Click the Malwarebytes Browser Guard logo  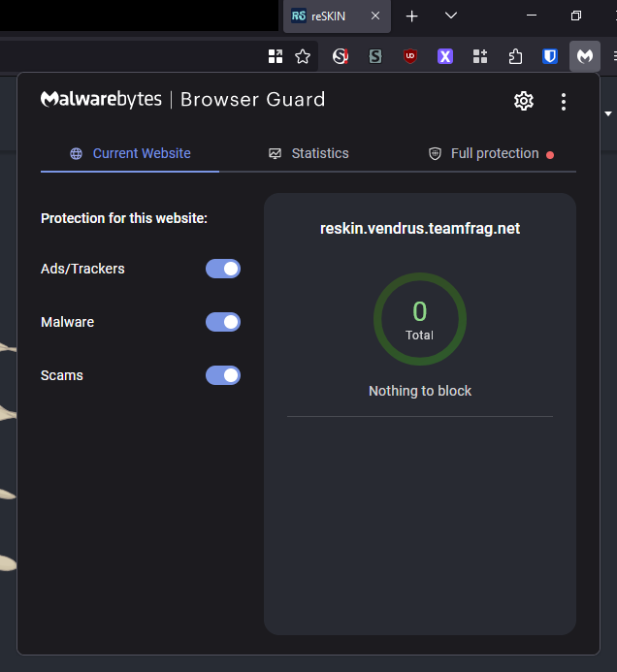pyautogui.click(x=183, y=100)
